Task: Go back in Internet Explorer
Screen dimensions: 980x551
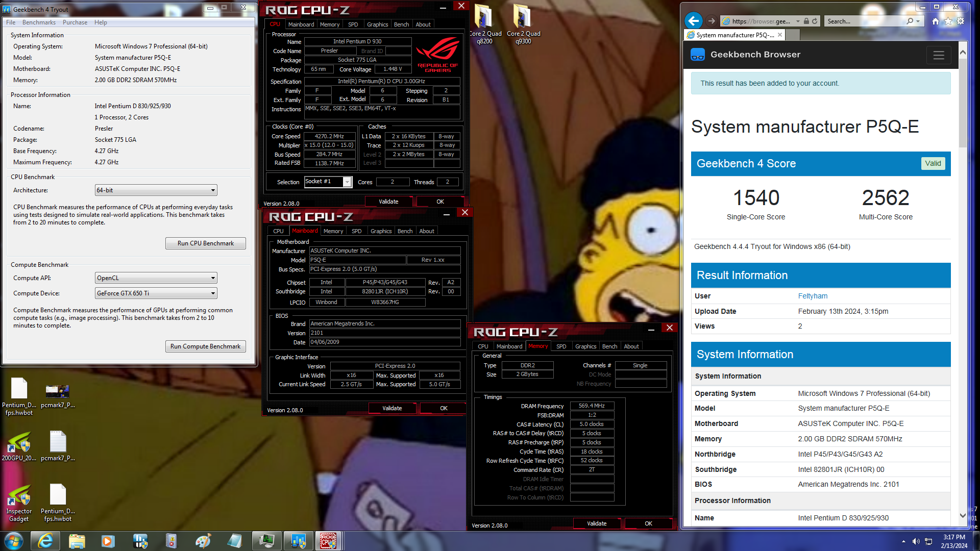Action: tap(693, 21)
